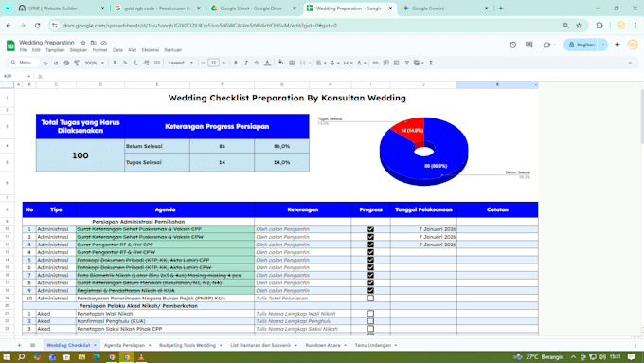Viewport: 644px width, 363px height.
Task: Uncheck progress box for row 2 Vaksin CPW
Action: click(x=370, y=237)
